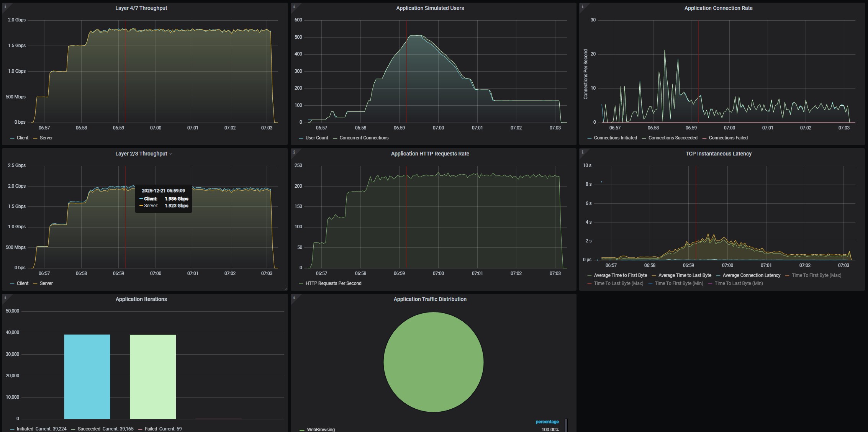This screenshot has height=432, width=868.
Task: Open Layer 2/3 Throughput panel title menu
Action: point(141,154)
